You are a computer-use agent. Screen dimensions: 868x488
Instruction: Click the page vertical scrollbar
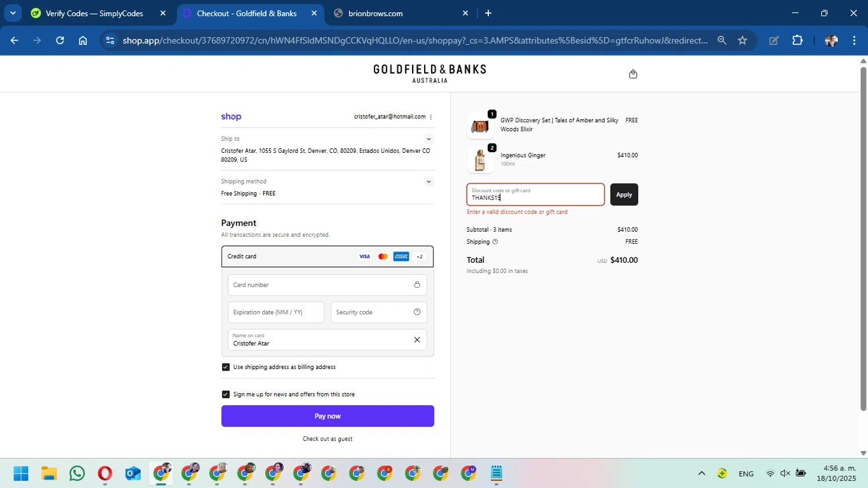coord(863,239)
